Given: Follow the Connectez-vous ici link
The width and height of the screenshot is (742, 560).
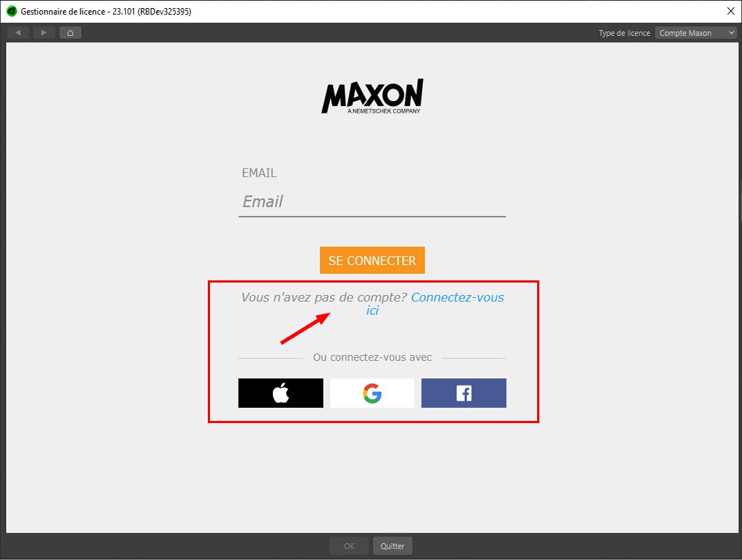Looking at the screenshot, I should coord(435,304).
